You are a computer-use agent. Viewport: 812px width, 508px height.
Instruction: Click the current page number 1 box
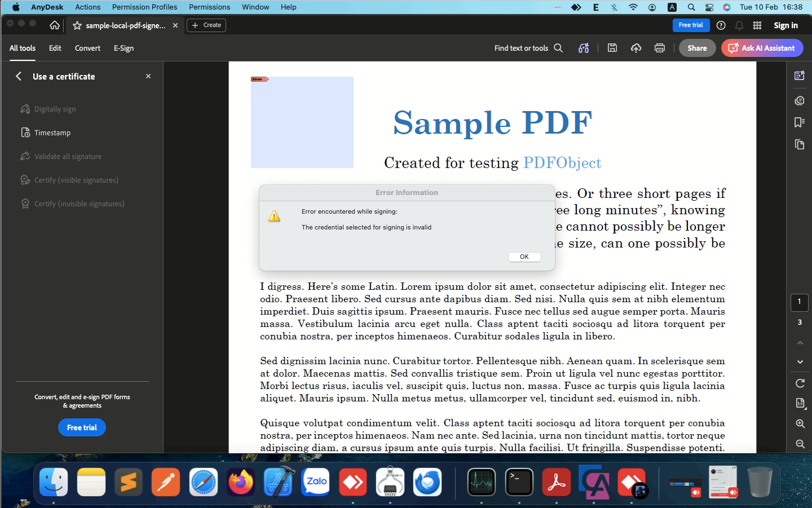[x=800, y=302]
